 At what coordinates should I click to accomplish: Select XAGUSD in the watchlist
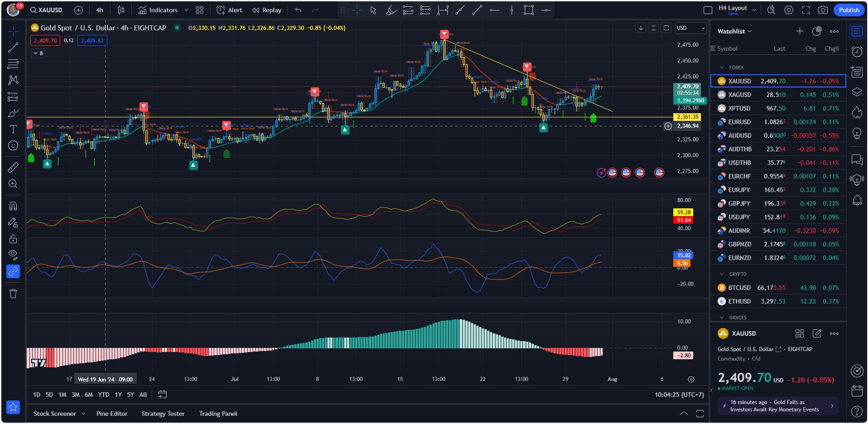778,95
